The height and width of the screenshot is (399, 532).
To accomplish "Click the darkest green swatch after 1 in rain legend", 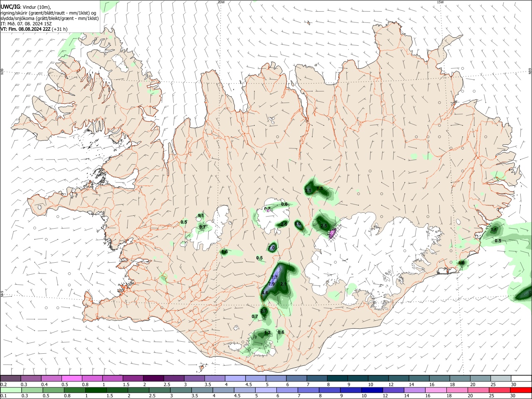I will tap(96, 390).
